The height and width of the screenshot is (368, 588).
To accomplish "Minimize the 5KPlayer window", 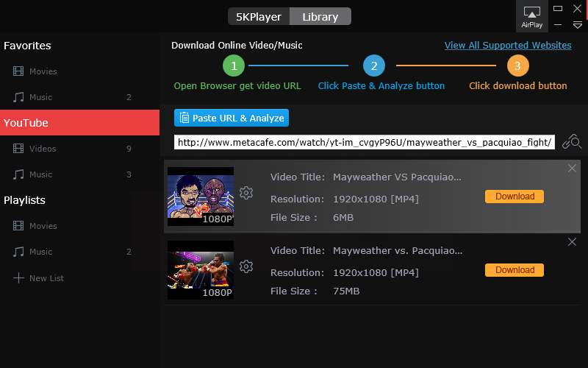I will click(558, 25).
